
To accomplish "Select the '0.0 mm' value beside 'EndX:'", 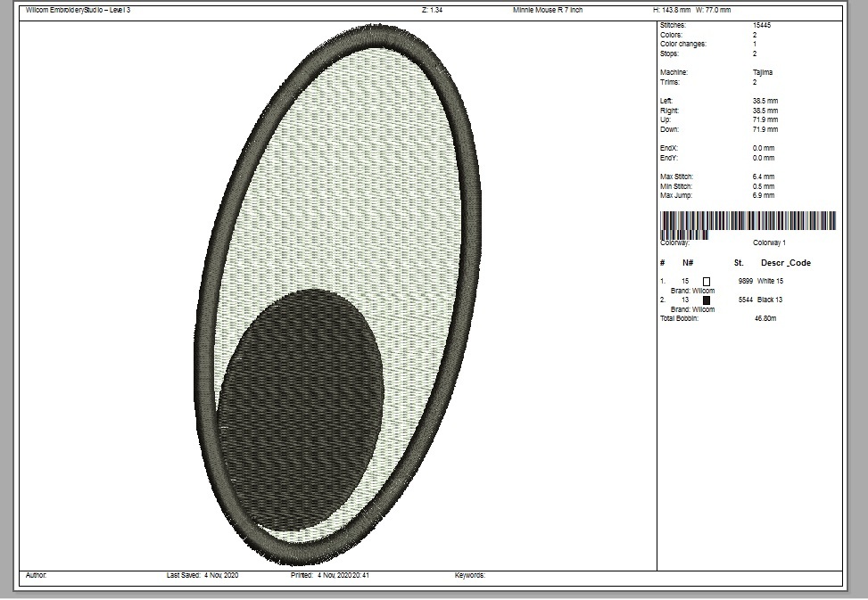I will click(x=764, y=148).
